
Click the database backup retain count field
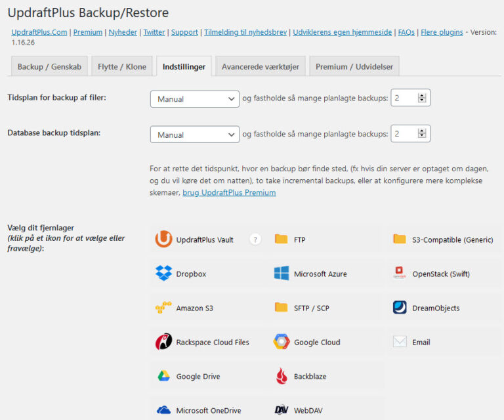[410, 133]
